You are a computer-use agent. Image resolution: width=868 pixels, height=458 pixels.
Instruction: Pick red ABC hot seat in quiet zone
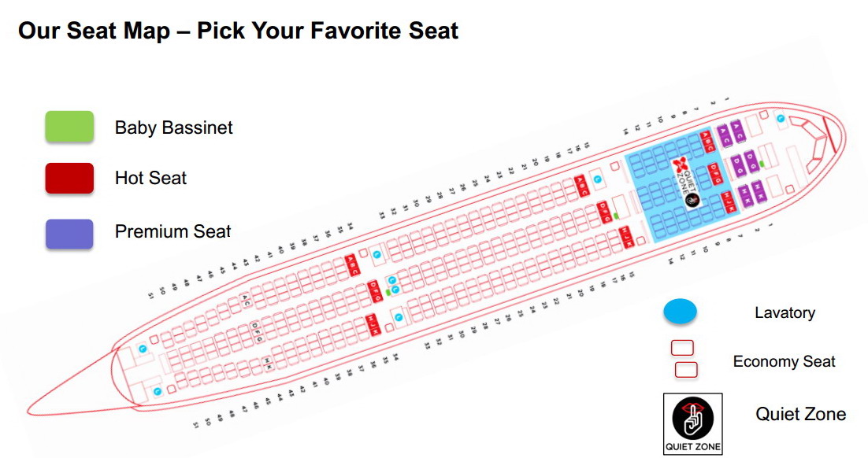[x=707, y=142]
